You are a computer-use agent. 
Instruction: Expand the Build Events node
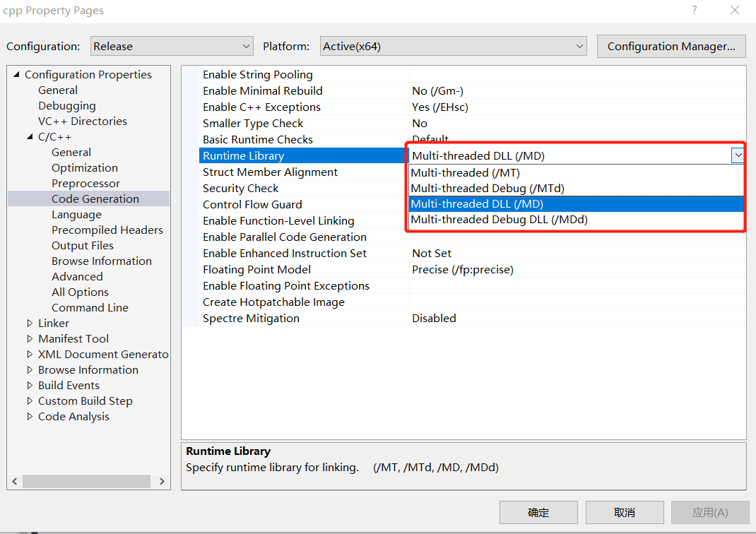tap(30, 386)
